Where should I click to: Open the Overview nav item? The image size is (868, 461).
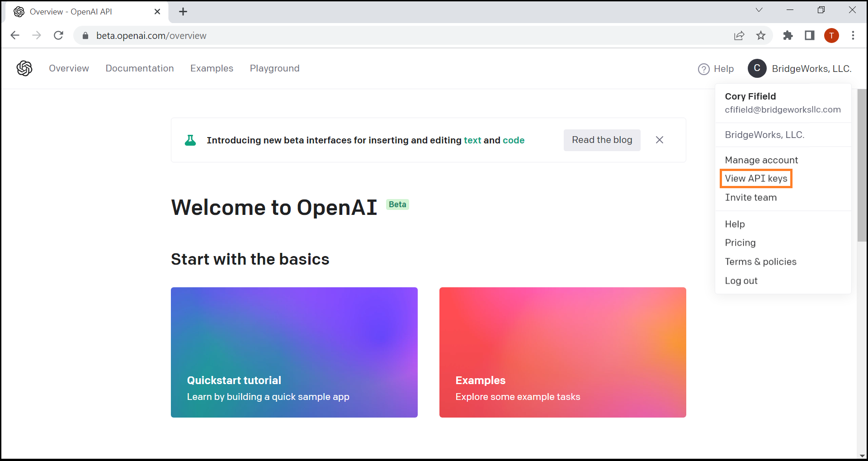pos(69,68)
